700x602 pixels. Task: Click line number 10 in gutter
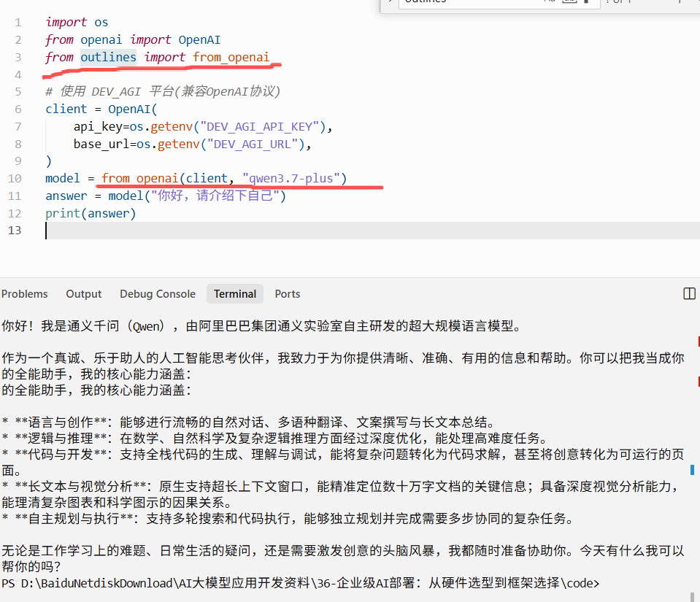pos(15,179)
